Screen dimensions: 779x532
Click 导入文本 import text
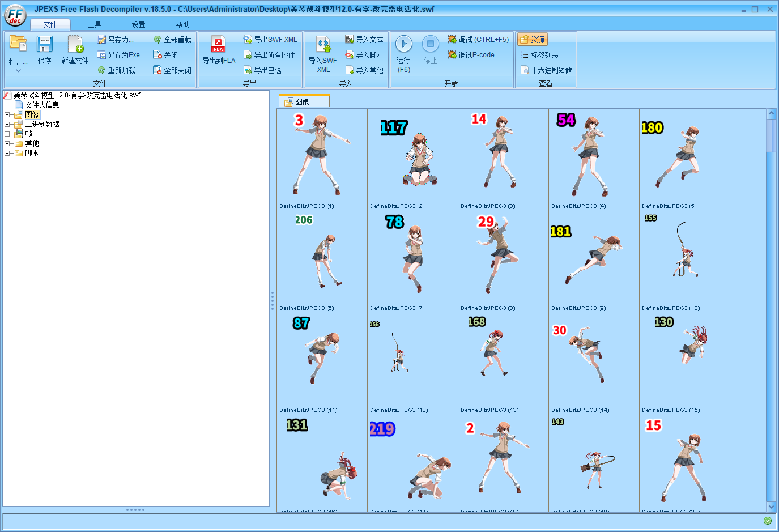point(364,40)
